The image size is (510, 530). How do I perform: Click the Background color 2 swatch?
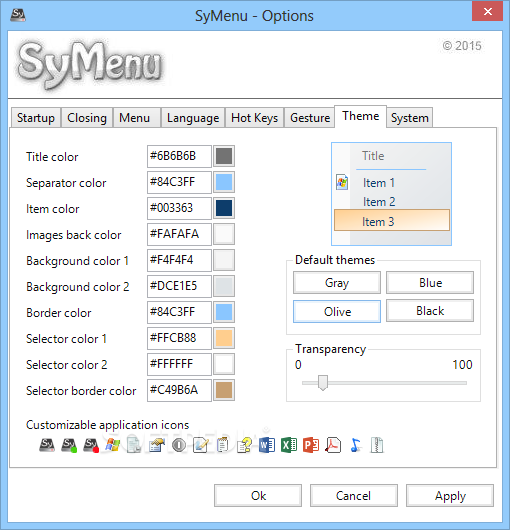point(224,286)
